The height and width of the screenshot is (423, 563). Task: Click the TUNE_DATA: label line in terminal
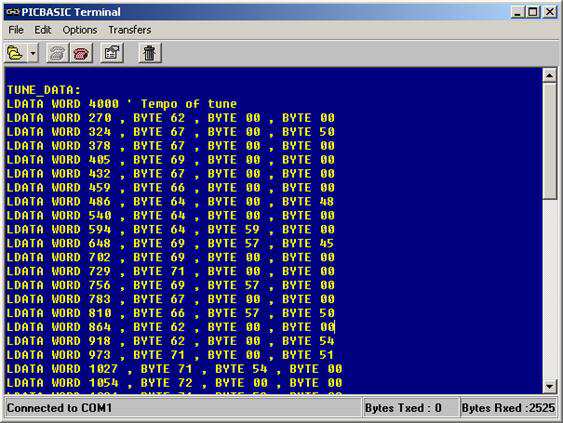[43, 90]
